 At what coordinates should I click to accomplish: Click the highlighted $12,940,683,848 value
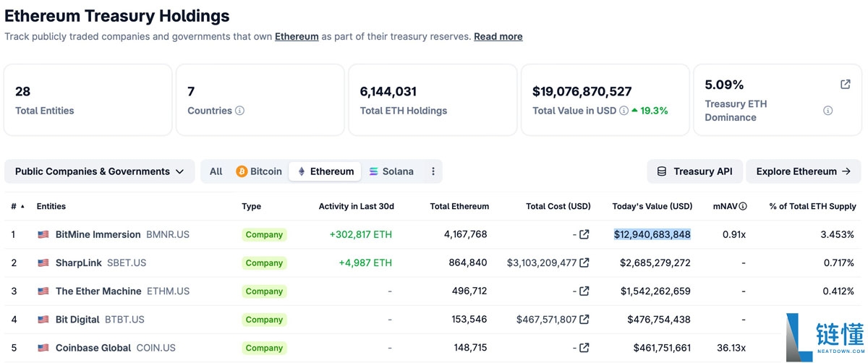pos(652,234)
